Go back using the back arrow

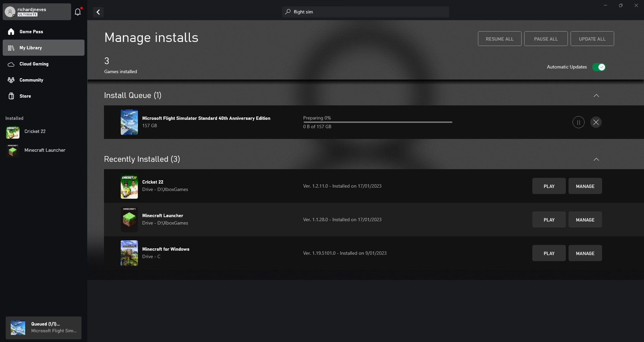(x=98, y=12)
